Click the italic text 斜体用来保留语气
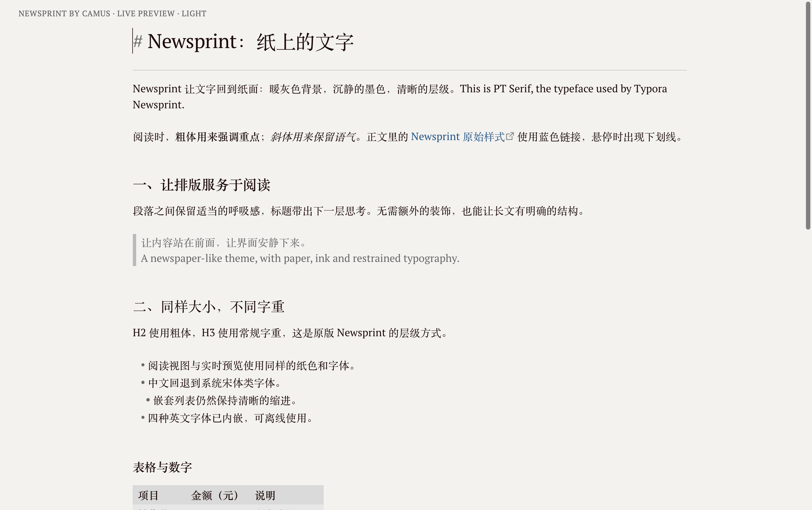812x510 pixels. 313,137
